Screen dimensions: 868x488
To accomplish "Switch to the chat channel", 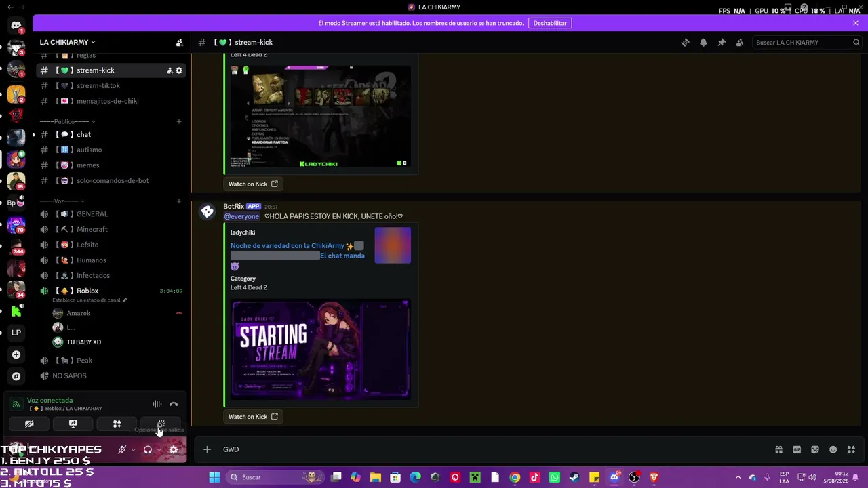I will 111,134.
